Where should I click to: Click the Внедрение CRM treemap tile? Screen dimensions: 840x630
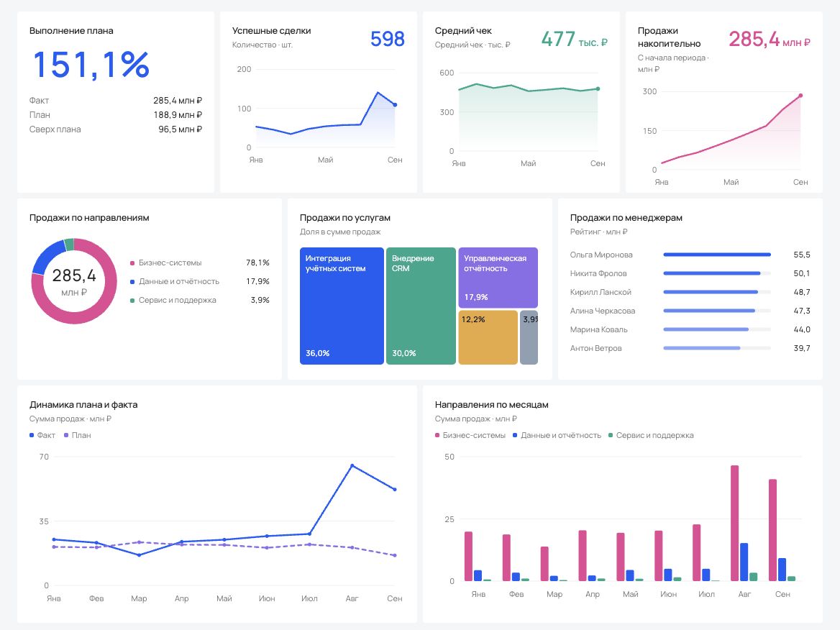421,306
